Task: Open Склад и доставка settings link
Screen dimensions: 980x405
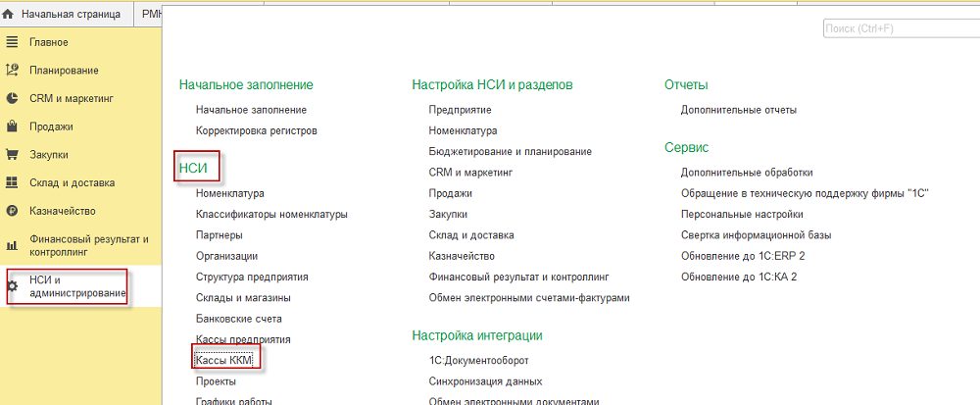Action: (471, 235)
